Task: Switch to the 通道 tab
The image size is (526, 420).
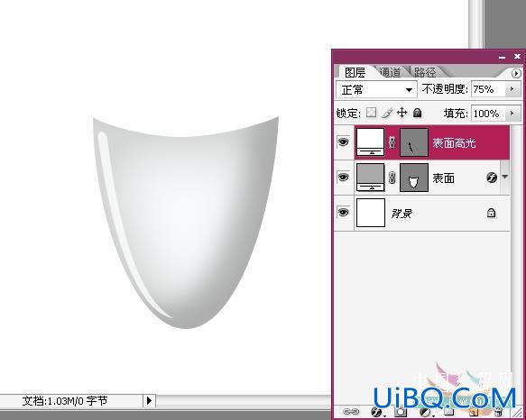Action: pyautogui.click(x=390, y=72)
